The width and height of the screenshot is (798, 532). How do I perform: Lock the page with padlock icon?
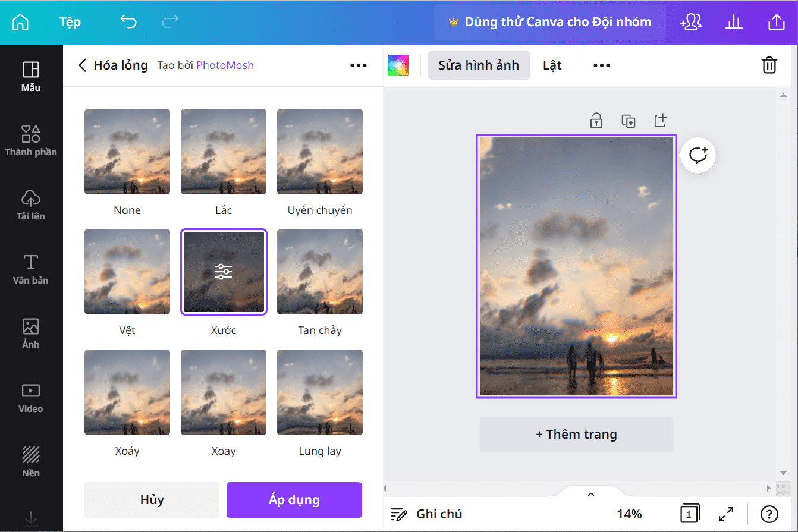tap(596, 121)
